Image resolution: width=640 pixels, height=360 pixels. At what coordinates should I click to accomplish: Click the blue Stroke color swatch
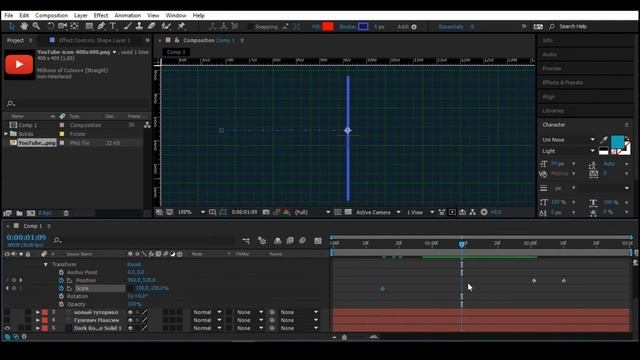(363, 27)
